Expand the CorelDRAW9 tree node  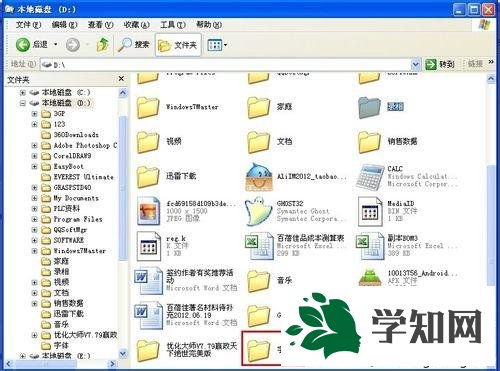34,156
